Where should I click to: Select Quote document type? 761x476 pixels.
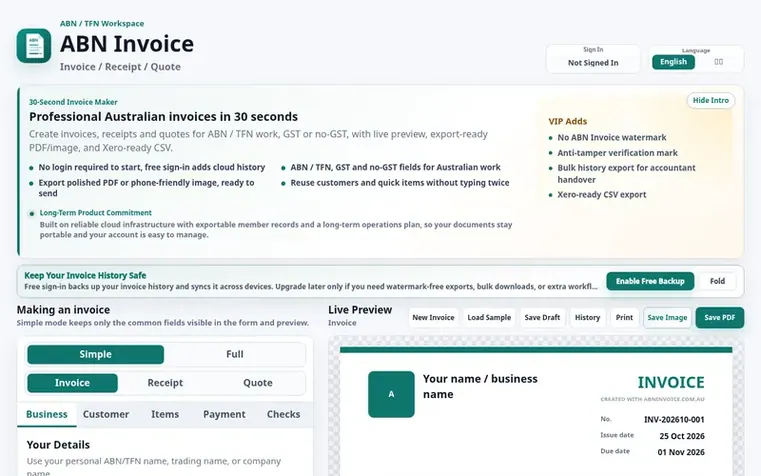[x=258, y=383]
